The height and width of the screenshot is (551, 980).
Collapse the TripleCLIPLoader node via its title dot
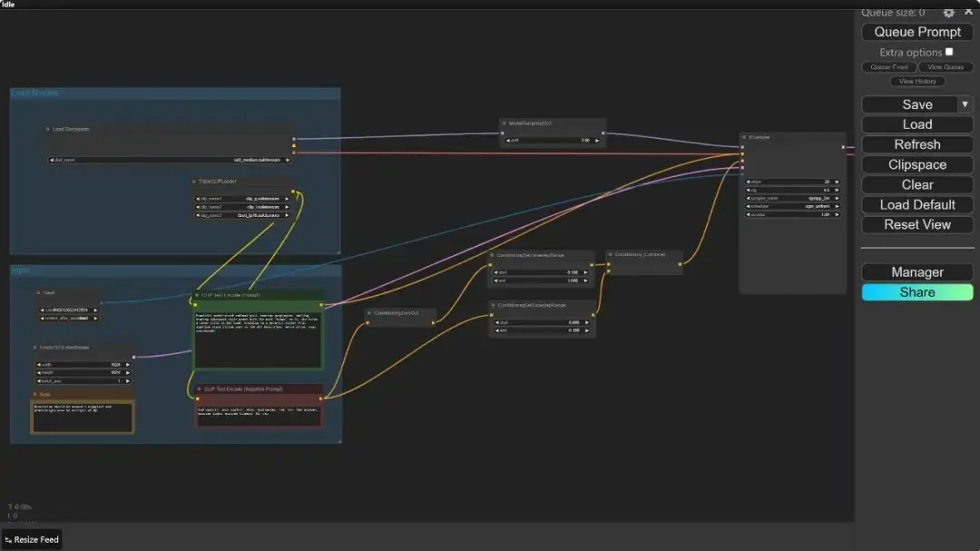[194, 182]
